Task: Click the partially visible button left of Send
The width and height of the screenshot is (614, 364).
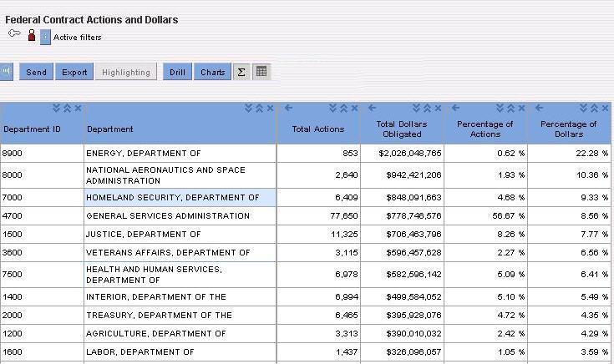Action: [6, 72]
